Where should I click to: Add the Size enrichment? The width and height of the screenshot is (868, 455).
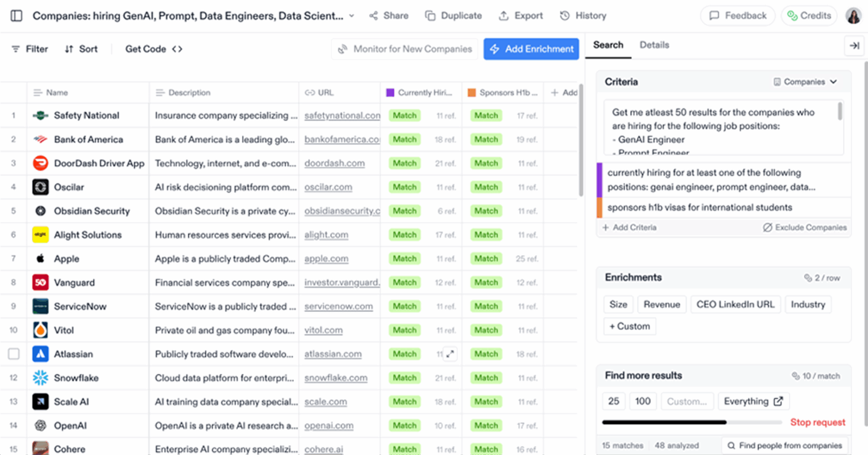[618, 304]
